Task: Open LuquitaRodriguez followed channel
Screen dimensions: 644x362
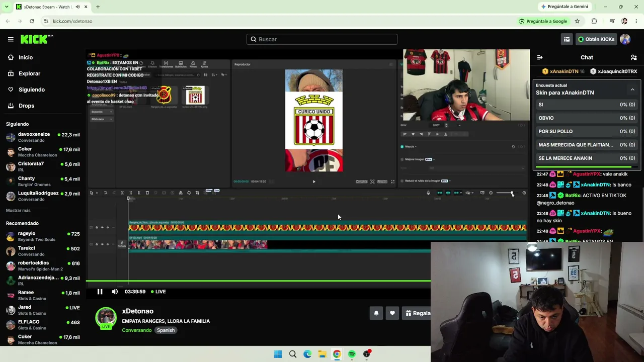Action: [x=43, y=196]
